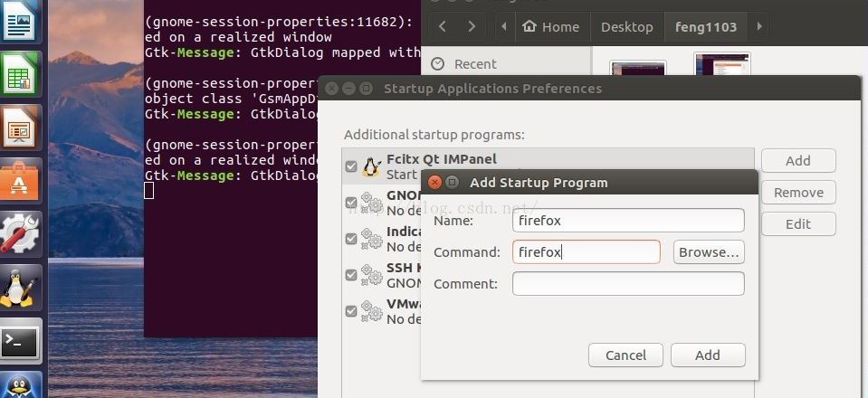Viewport: 868px width, 398px height.
Task: Open System Settings gear-and-wrench icon
Action: (21, 233)
